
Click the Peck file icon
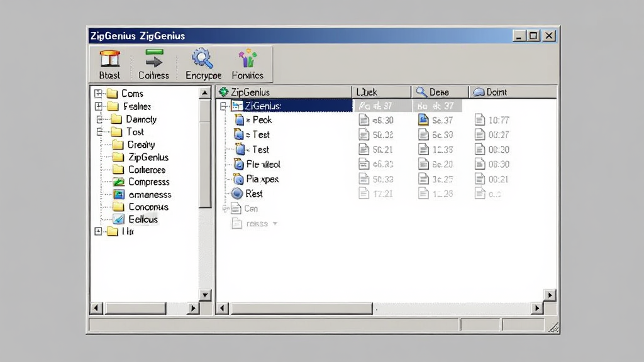(x=239, y=120)
